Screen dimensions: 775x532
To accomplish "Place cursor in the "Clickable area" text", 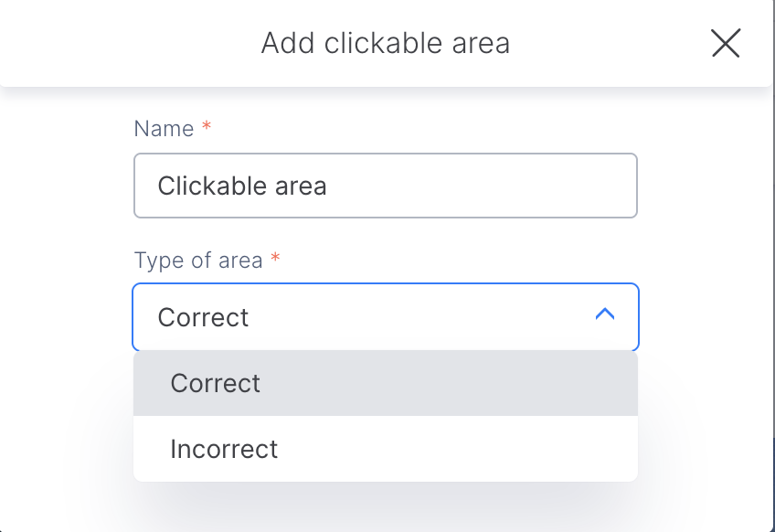I will click(242, 186).
